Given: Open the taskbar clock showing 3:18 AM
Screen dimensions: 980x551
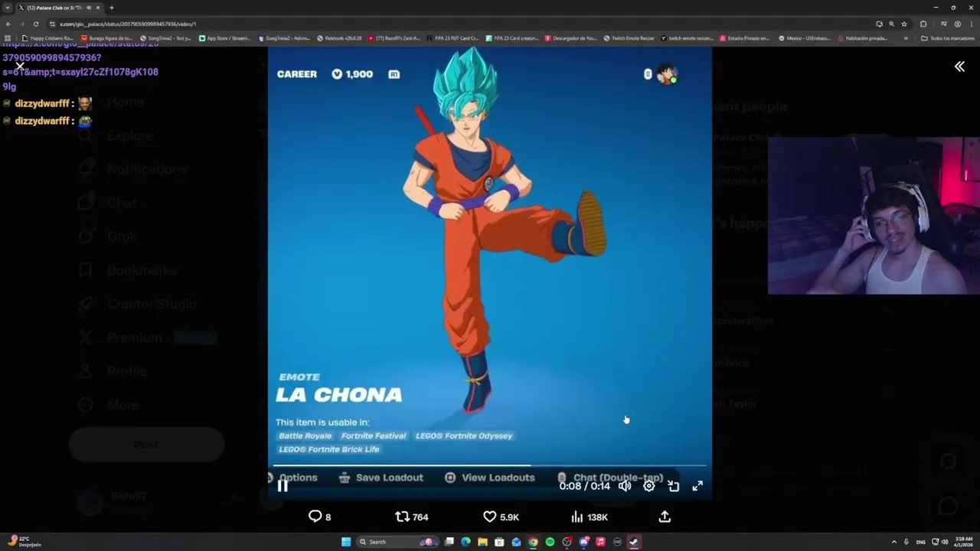Looking at the screenshot, I should click(963, 542).
